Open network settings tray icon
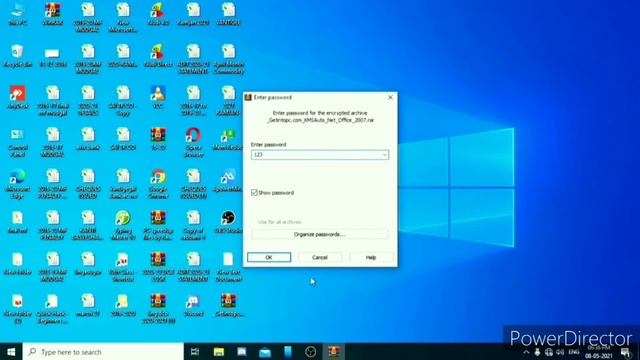 [x=549, y=352]
